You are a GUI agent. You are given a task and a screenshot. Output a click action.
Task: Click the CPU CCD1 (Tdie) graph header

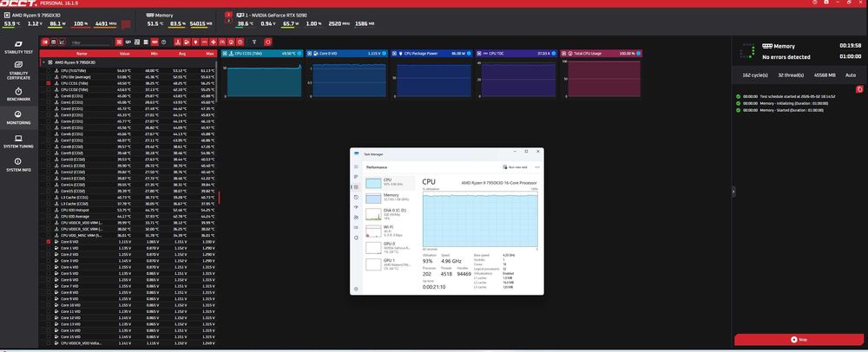click(x=262, y=54)
